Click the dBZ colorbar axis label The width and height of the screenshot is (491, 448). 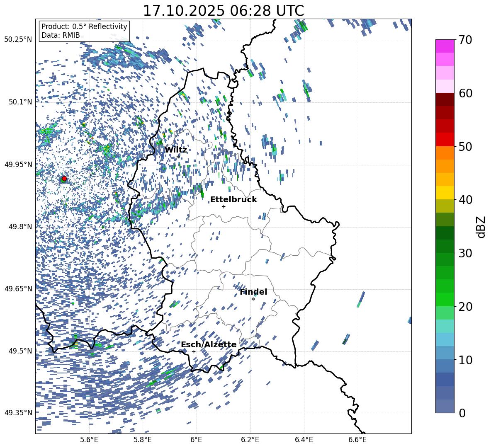point(481,227)
